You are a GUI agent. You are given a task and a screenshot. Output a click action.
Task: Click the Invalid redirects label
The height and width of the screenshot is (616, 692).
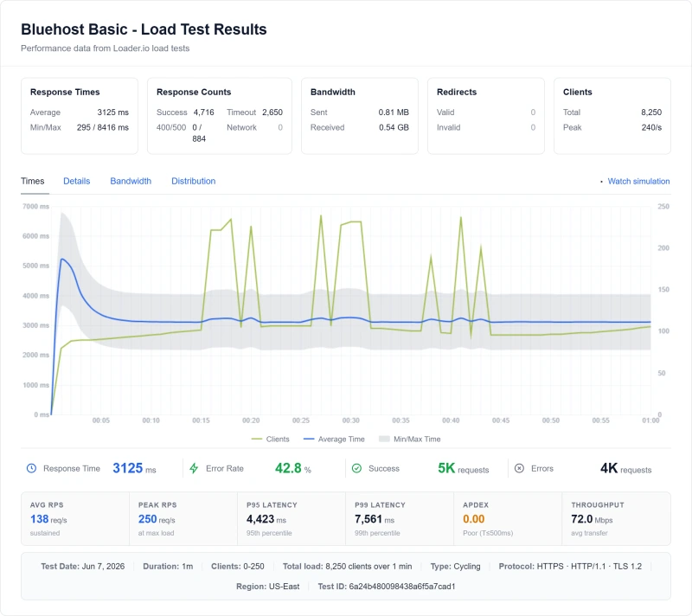448,127
